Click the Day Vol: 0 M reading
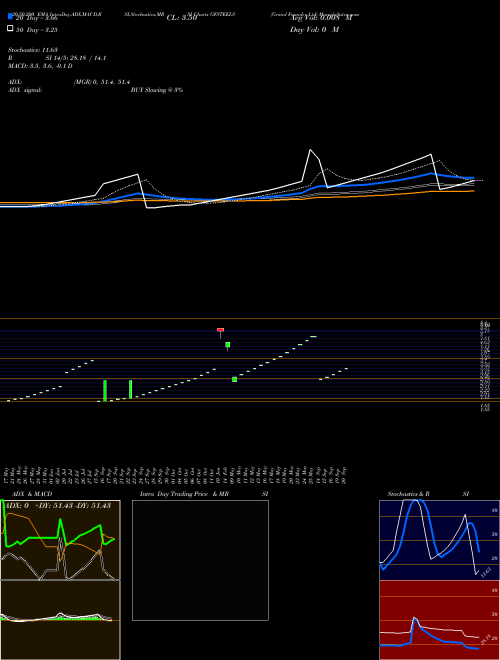500x660 pixels. (x=314, y=30)
